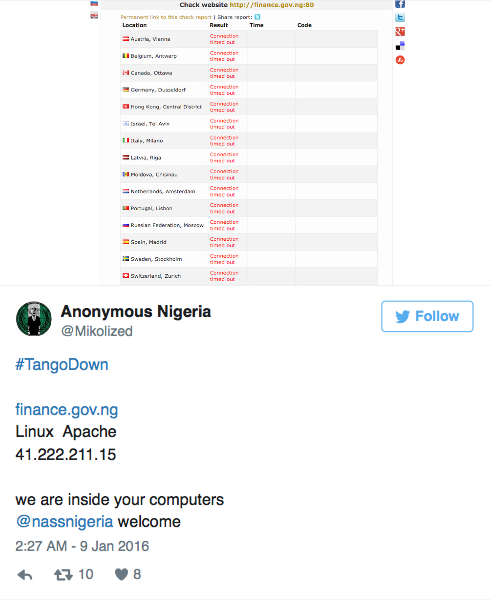Click the Google Plus share icon

pyautogui.click(x=400, y=32)
